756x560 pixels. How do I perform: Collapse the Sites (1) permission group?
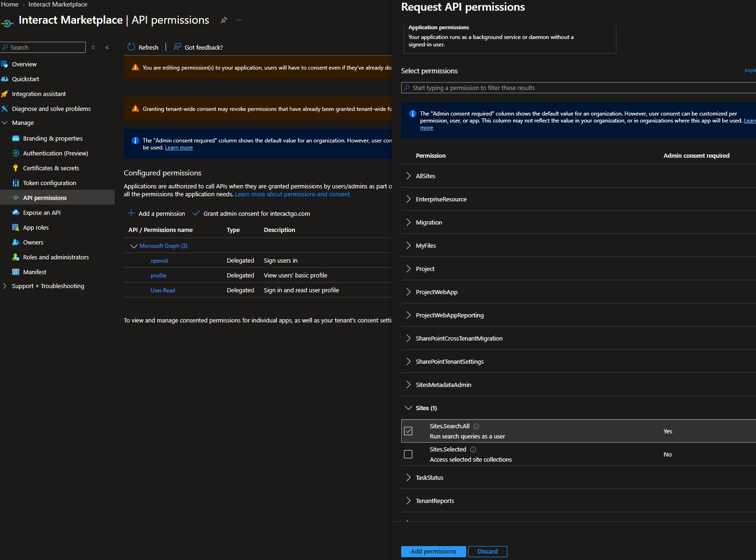coord(408,408)
